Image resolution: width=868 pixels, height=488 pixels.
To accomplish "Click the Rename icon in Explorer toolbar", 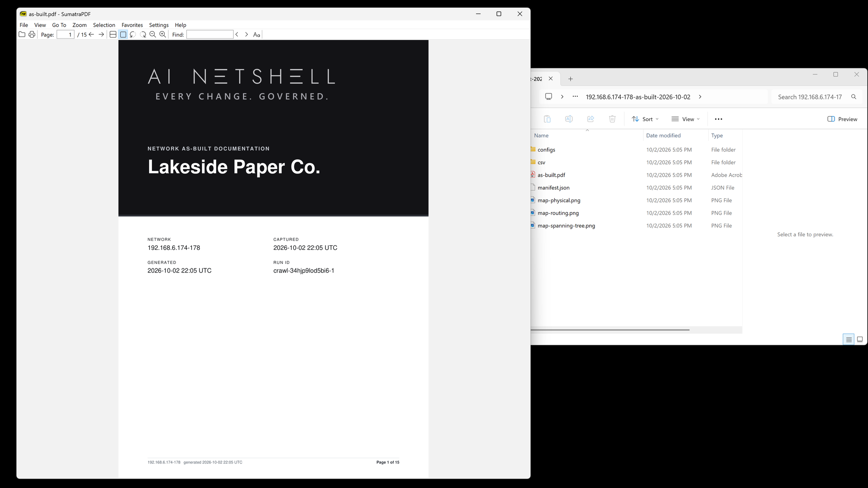I will [x=569, y=119].
